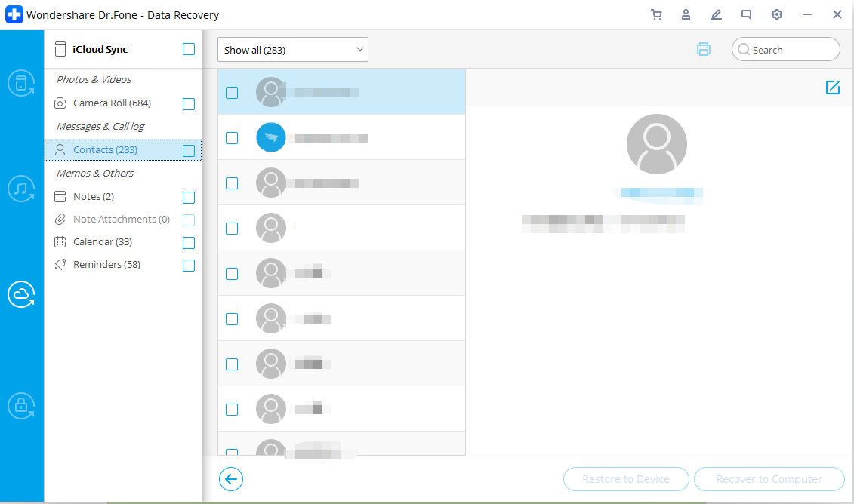Select the phone recovery sidebar icon
Screen dimensions: 854x504
pos(21,83)
